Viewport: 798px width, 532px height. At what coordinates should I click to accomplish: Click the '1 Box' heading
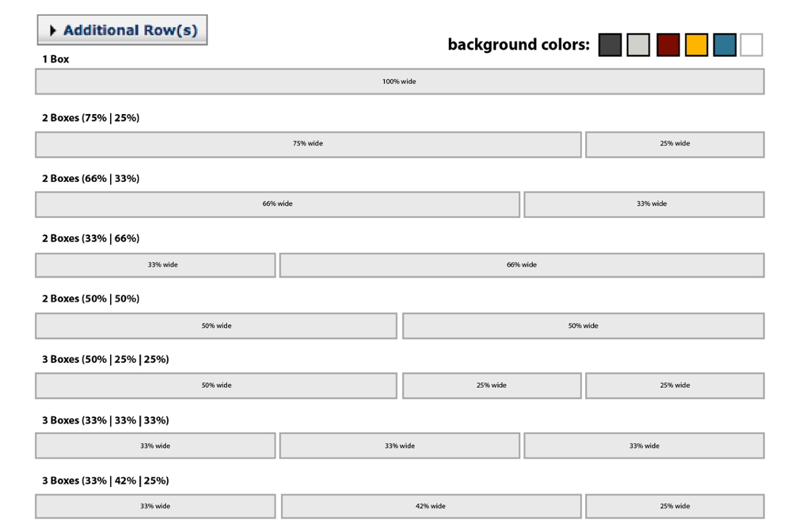coord(56,59)
